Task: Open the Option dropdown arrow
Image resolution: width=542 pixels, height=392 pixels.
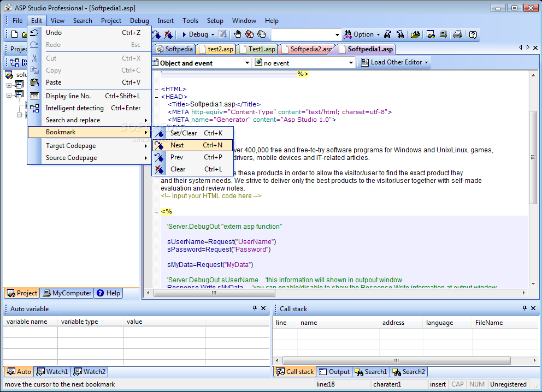Action: point(378,34)
